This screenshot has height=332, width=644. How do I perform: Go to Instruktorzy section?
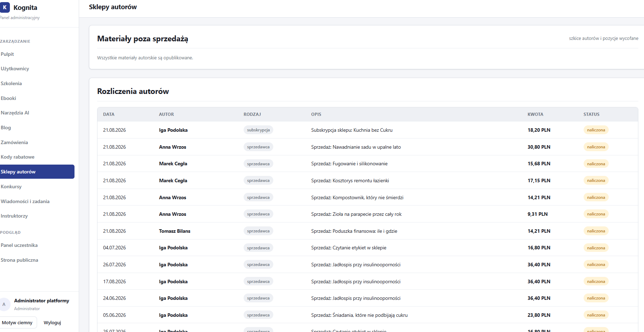click(14, 216)
